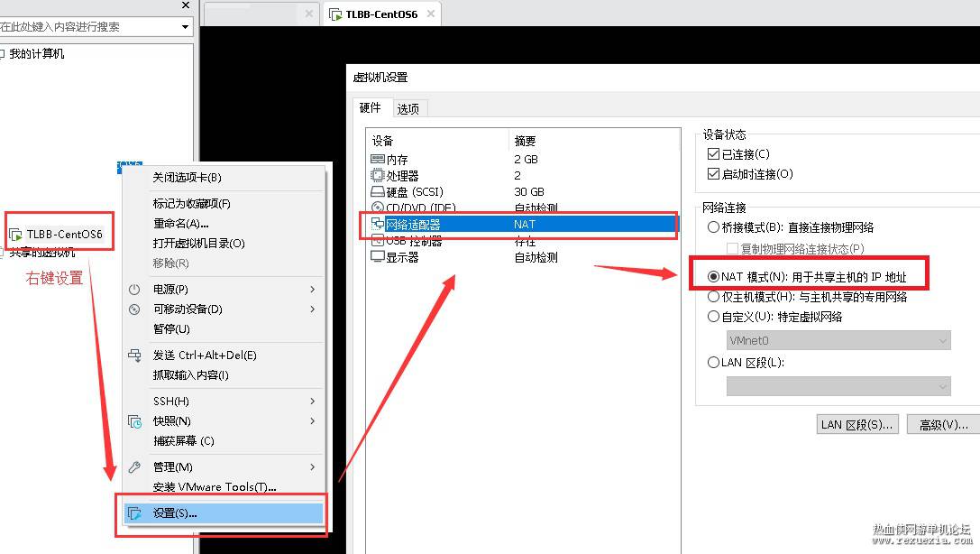Click the settings icon beside 设置(S)
980x554 pixels.
coord(134,513)
